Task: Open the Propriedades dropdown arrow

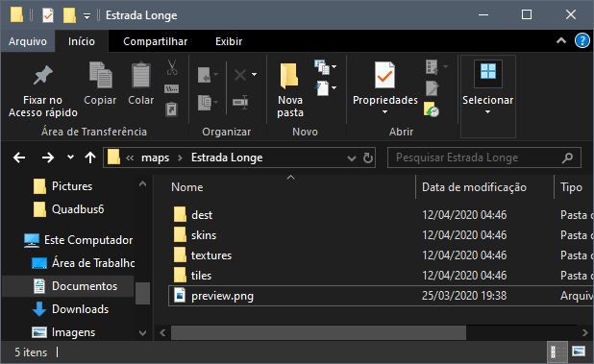Action: [384, 112]
